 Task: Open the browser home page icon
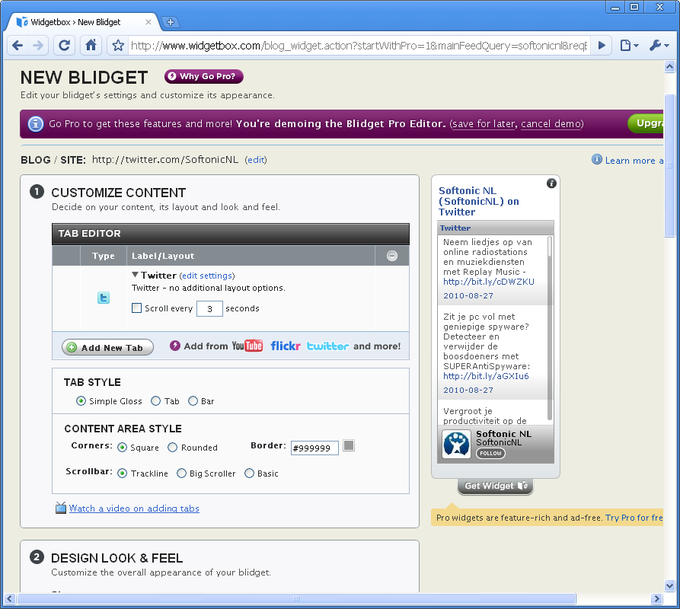click(91, 45)
